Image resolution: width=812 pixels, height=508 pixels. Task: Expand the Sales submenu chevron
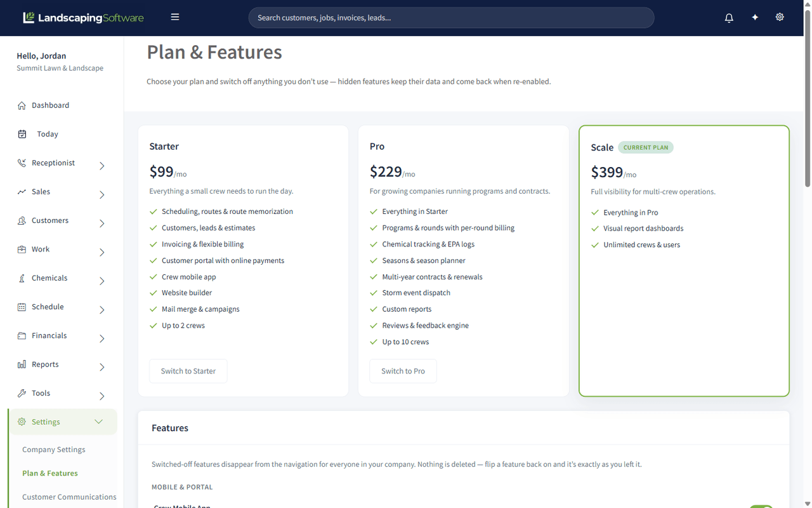point(101,195)
